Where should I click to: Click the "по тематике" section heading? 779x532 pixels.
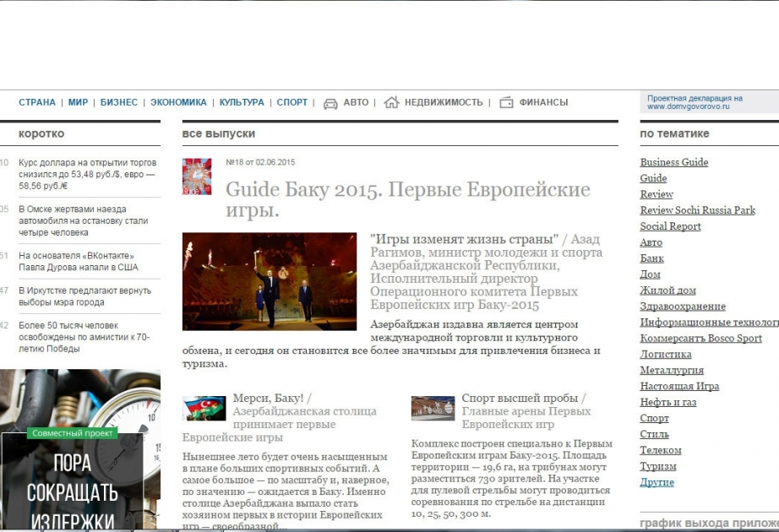pyautogui.click(x=675, y=133)
